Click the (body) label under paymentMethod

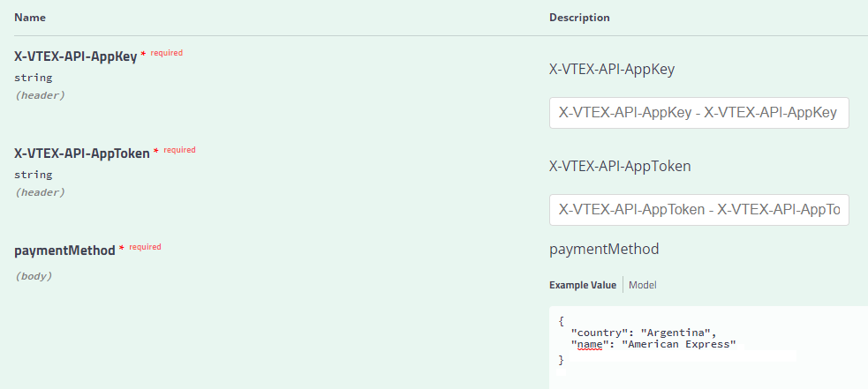(33, 276)
